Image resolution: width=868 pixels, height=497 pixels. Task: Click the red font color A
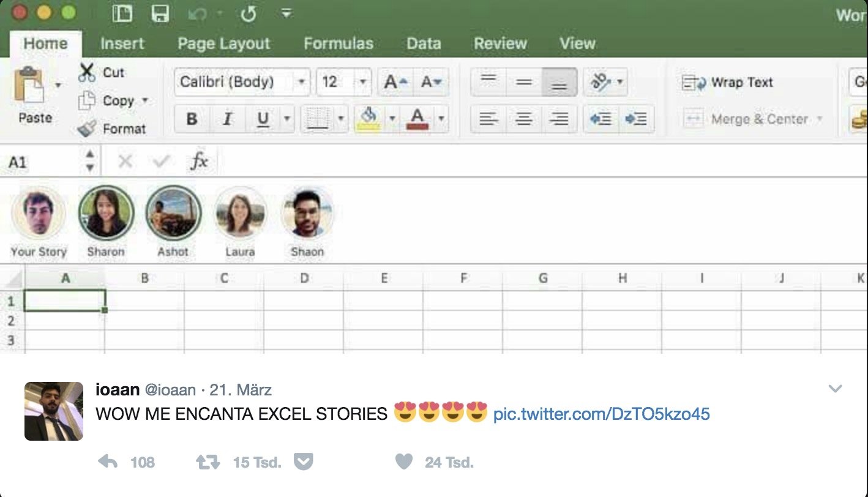[x=417, y=118]
